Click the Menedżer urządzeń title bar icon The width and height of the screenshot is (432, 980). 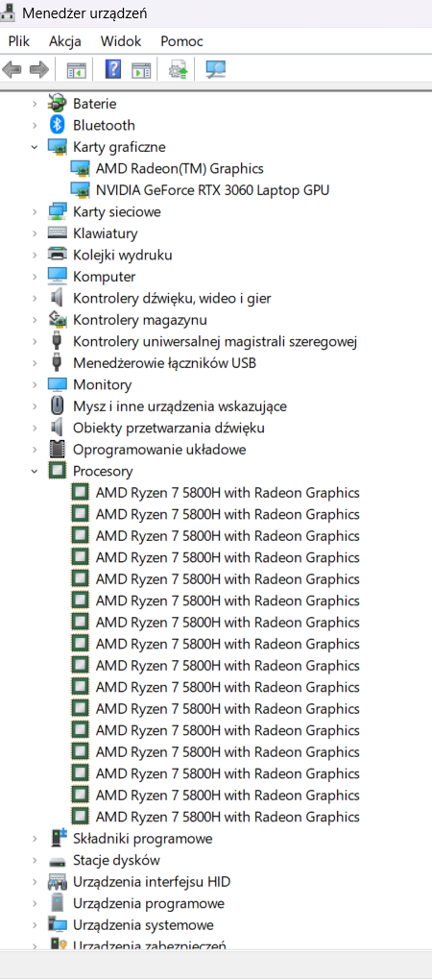click(8, 12)
